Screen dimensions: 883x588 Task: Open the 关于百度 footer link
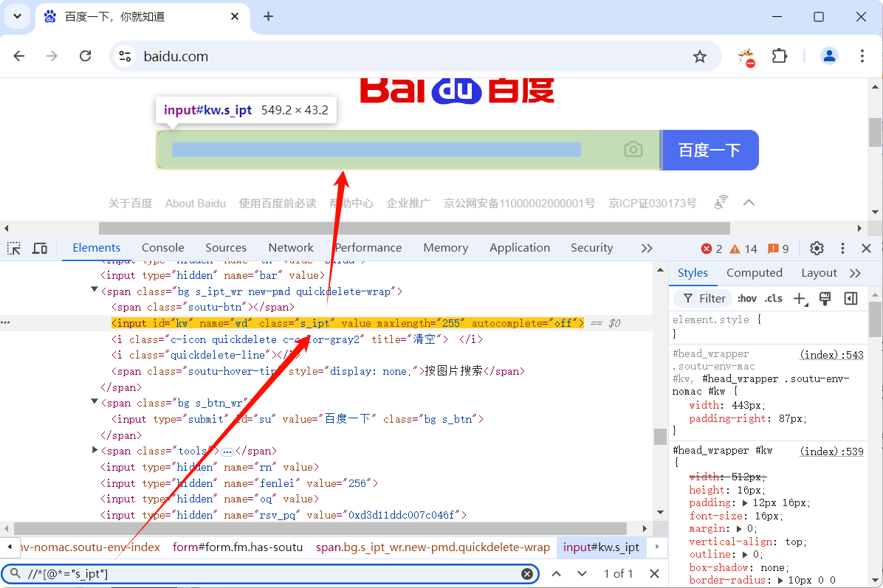coord(131,203)
